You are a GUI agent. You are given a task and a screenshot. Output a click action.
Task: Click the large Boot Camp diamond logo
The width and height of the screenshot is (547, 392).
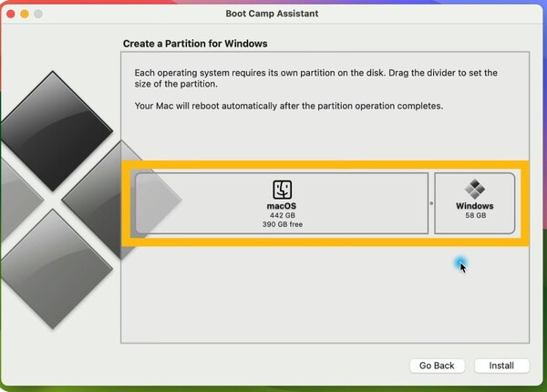coord(59,200)
